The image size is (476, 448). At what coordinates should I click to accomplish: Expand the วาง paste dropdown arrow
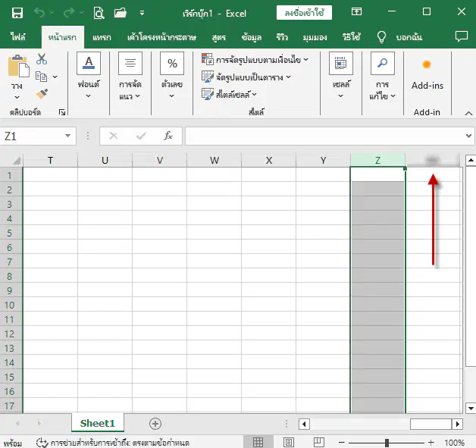click(17, 98)
